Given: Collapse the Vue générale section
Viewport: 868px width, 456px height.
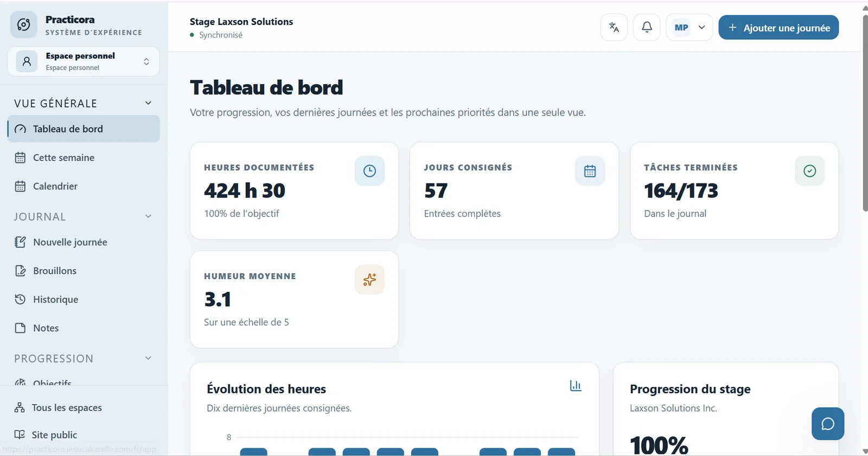Looking at the screenshot, I should [148, 103].
